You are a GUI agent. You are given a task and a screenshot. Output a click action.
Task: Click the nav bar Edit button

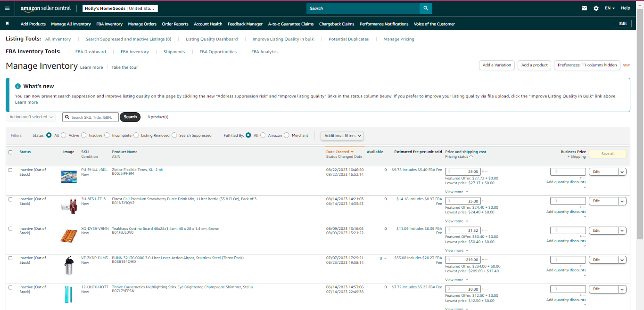coord(623,24)
